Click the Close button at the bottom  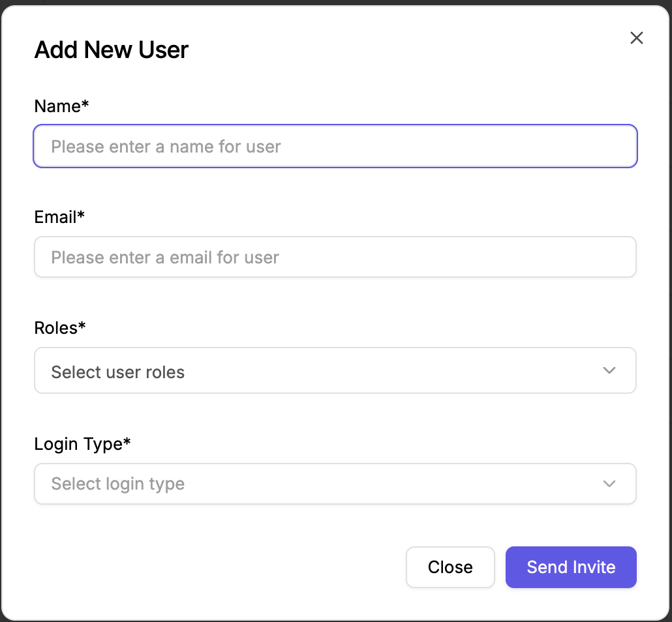pyautogui.click(x=450, y=567)
